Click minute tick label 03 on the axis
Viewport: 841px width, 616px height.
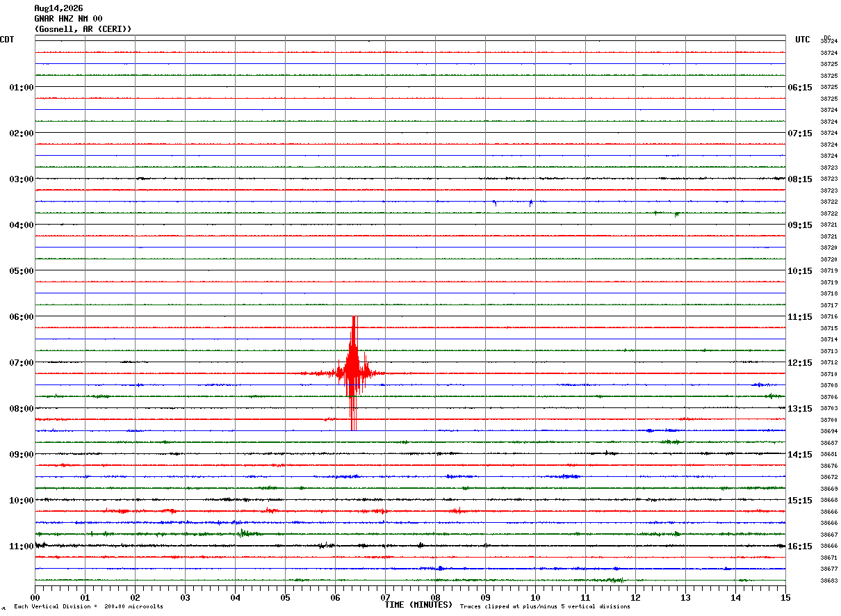[x=185, y=597]
